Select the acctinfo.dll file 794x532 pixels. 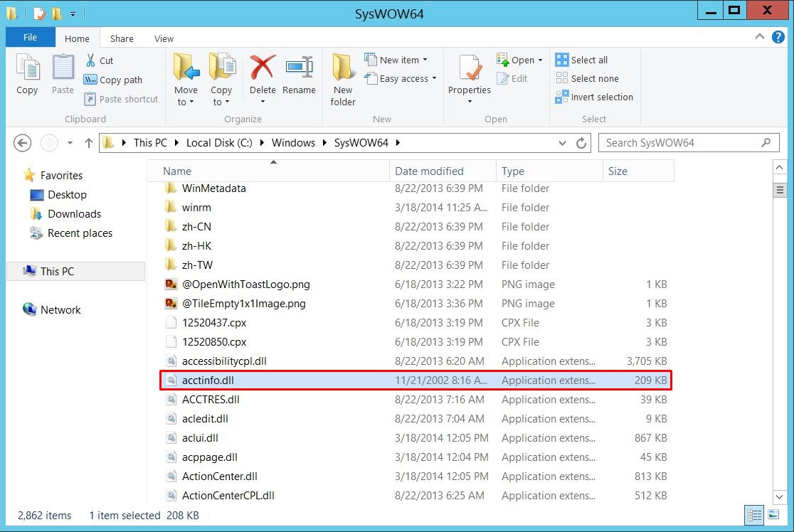point(415,380)
